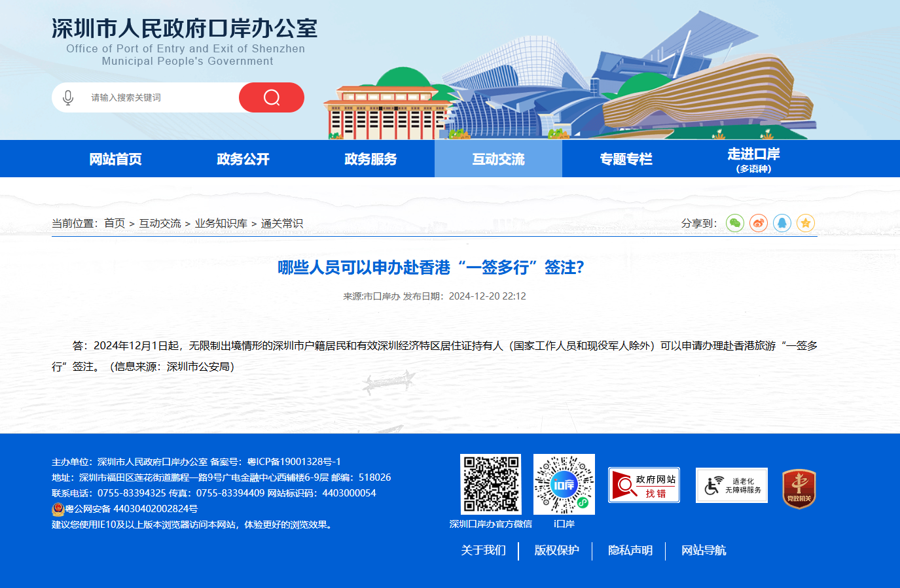The height and width of the screenshot is (588, 900).
Task: Go to 政务服务 in navigation bar
Action: pos(370,159)
